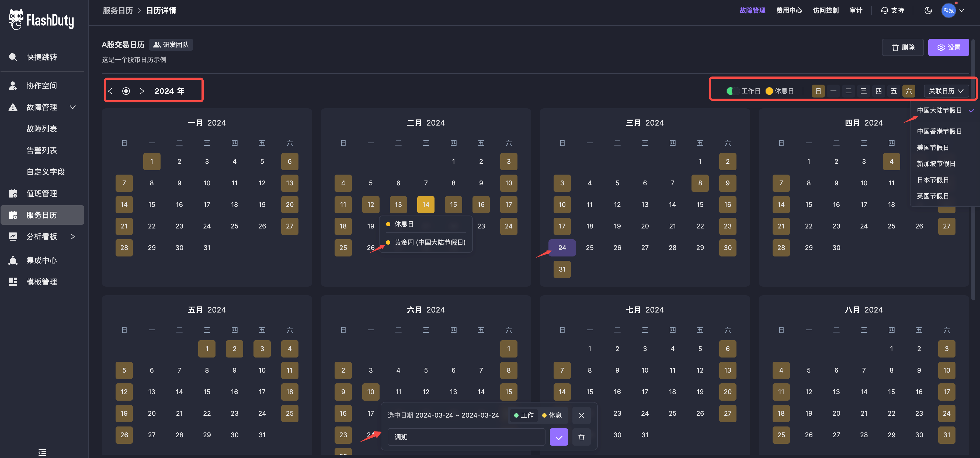Click the 故障管理 warning icon
Screen dimensions: 980x458
pos(13,107)
